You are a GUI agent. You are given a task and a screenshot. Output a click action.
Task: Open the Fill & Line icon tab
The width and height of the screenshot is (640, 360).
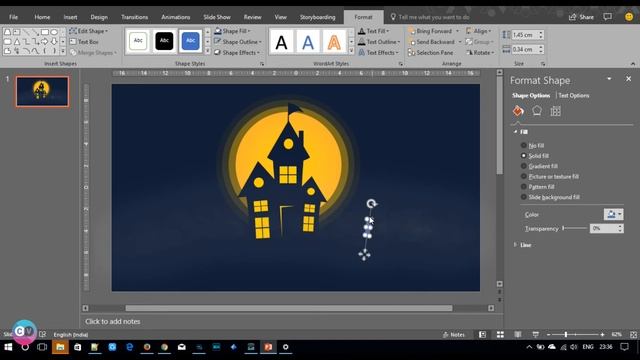click(x=518, y=111)
